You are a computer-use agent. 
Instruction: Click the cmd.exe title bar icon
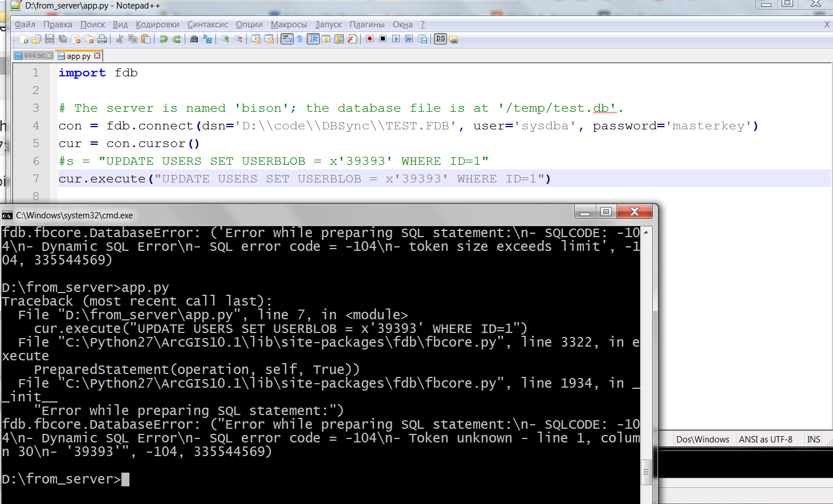[x=7, y=216]
